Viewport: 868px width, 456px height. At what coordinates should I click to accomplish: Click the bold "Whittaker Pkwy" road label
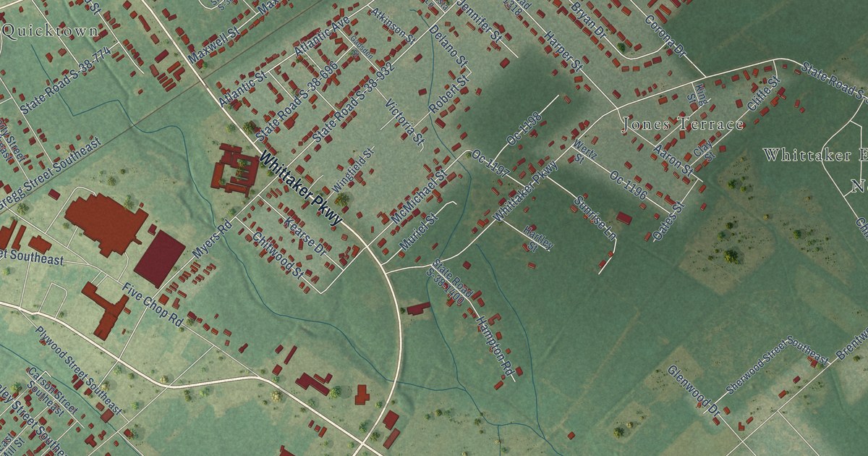point(299,190)
